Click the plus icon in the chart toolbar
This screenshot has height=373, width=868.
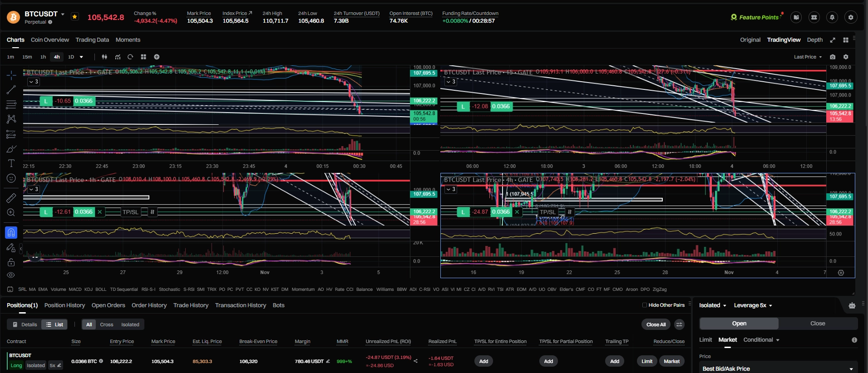pyautogui.click(x=157, y=57)
